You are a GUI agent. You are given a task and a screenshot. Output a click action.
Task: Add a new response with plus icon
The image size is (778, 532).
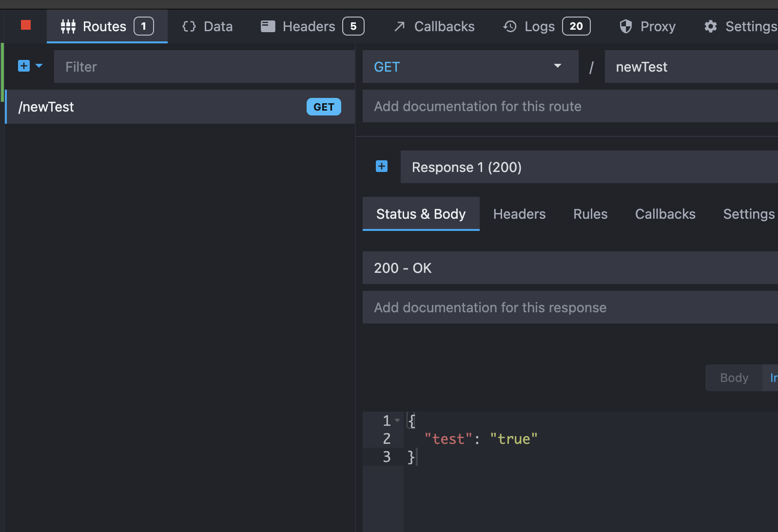click(x=382, y=167)
